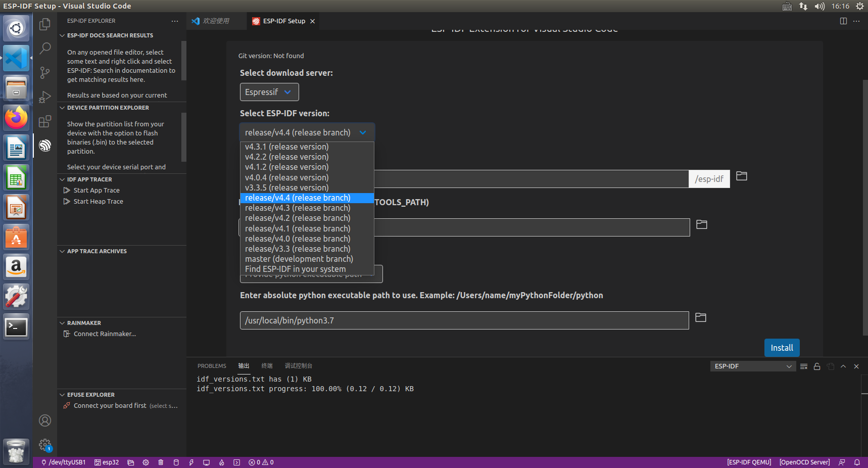
Task: Open editor more actions ellipsis
Action: 856,21
